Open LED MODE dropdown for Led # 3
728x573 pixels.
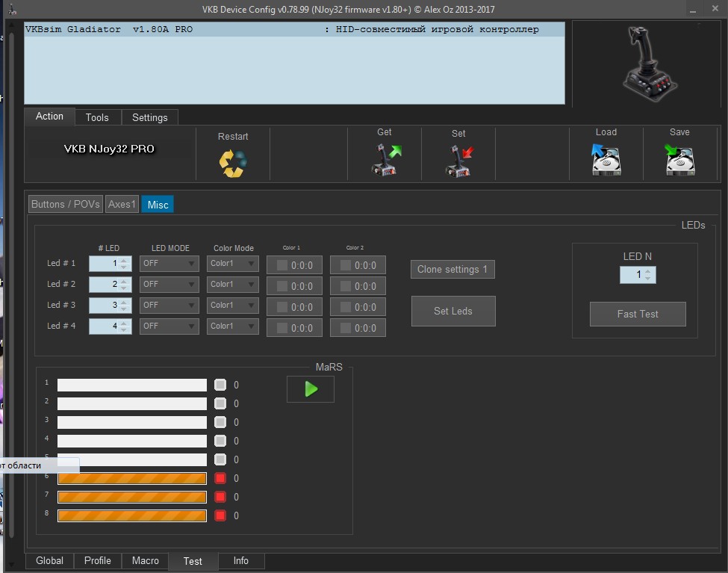click(x=169, y=306)
